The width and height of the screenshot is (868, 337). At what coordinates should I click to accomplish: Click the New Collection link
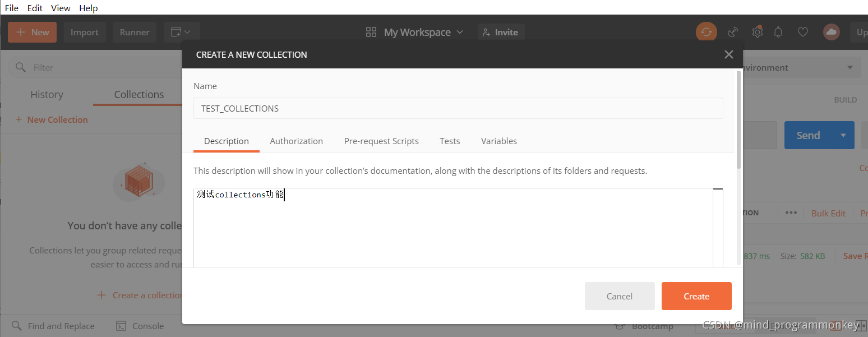tap(52, 119)
